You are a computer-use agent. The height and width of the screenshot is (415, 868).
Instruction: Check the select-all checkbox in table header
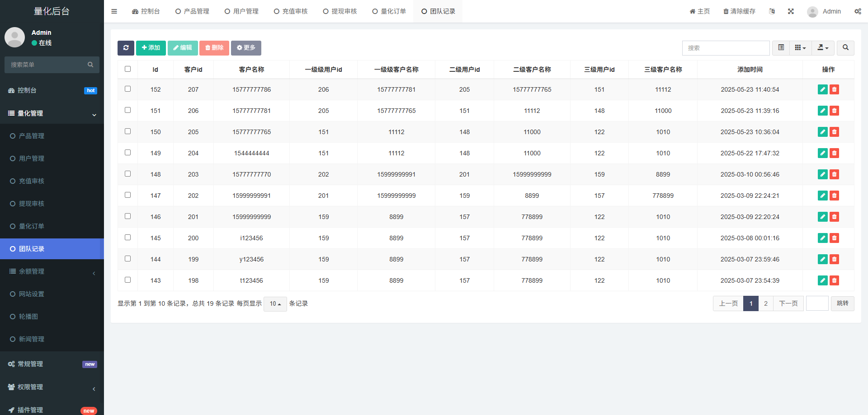127,69
